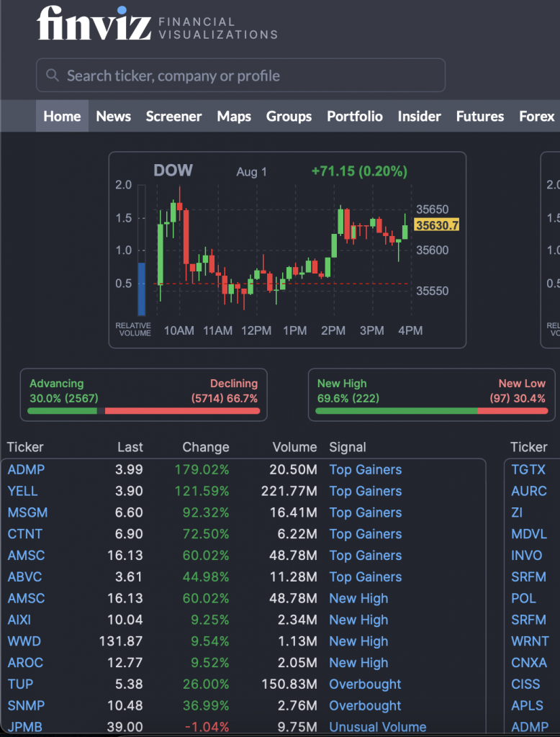Open ticker AMSC in New High row

pos(26,598)
